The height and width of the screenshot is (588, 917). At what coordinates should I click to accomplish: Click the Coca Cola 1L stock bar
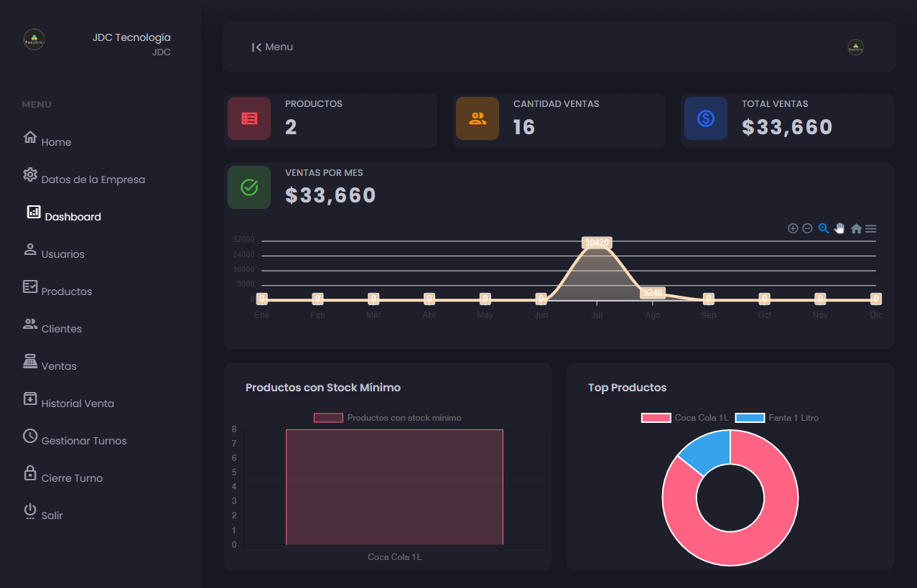[394, 487]
